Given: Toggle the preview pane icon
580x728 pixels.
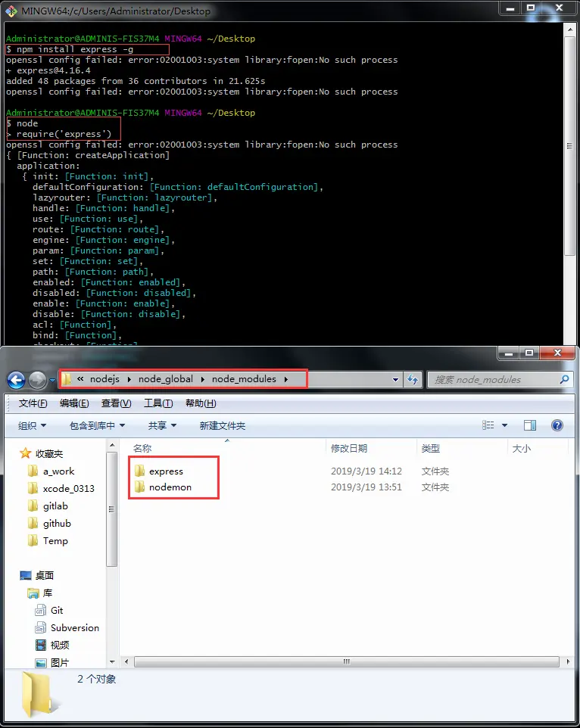Looking at the screenshot, I should pyautogui.click(x=530, y=425).
